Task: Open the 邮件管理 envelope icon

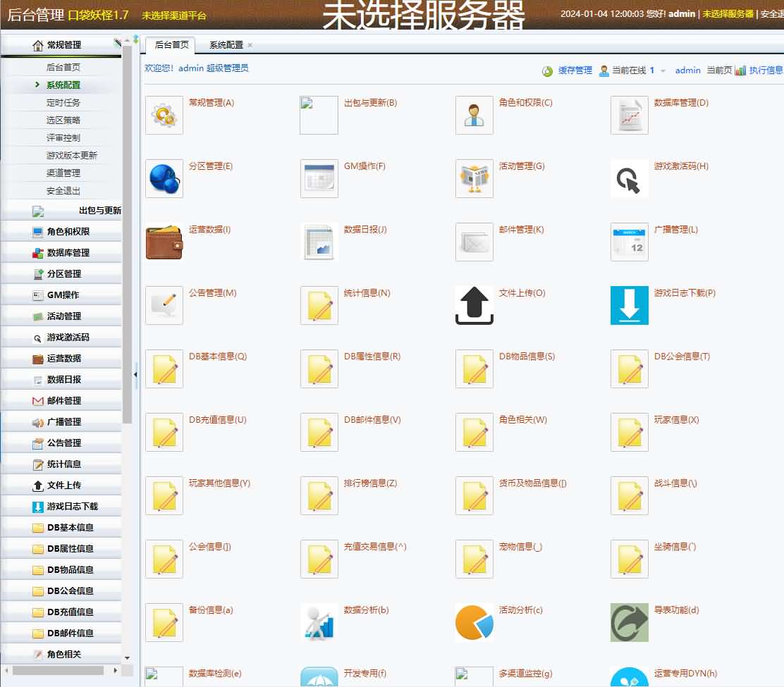Action: pyautogui.click(x=474, y=242)
